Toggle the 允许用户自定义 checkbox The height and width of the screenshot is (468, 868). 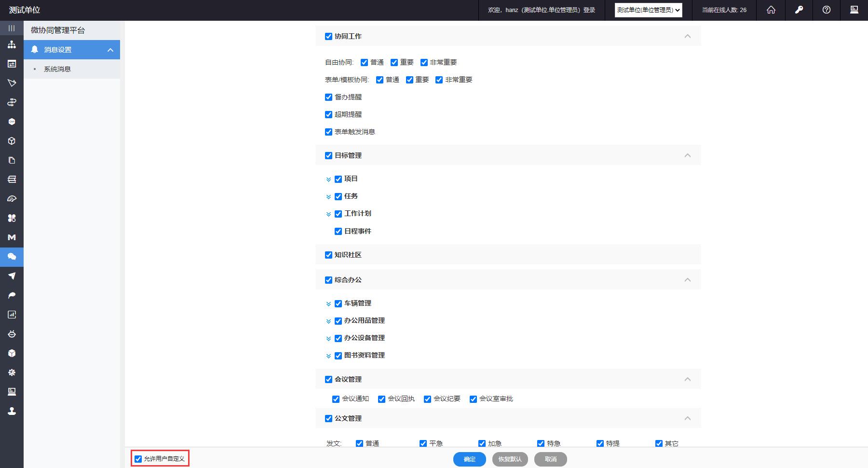[x=138, y=459]
